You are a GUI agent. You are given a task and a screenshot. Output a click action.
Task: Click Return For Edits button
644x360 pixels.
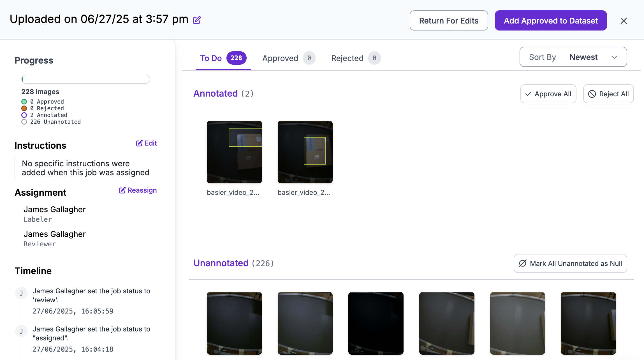point(449,21)
